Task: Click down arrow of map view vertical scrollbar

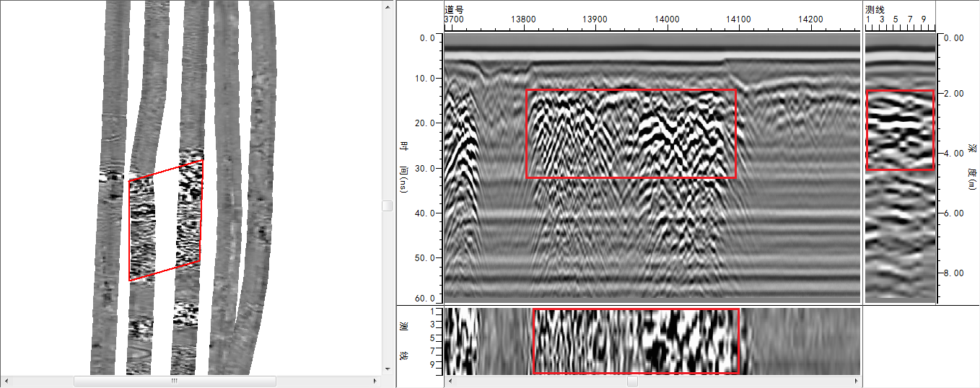Action: point(387,369)
